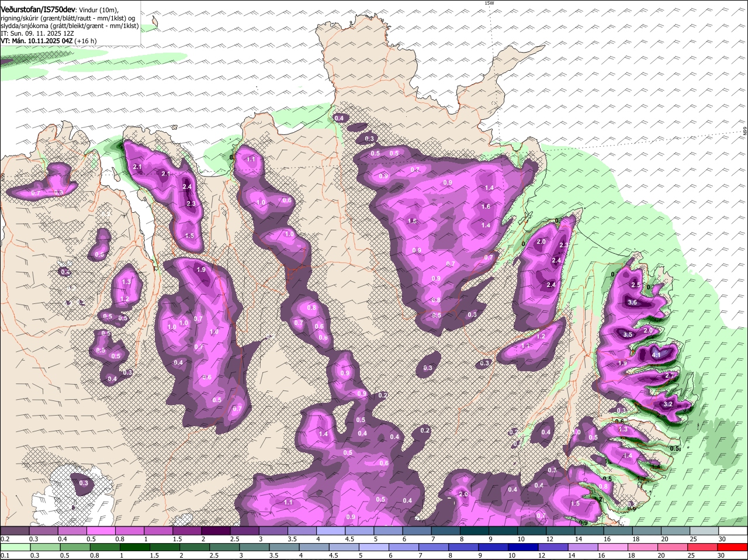Click the 4.5 label in the lower legend row
748x560 pixels.
click(333, 555)
